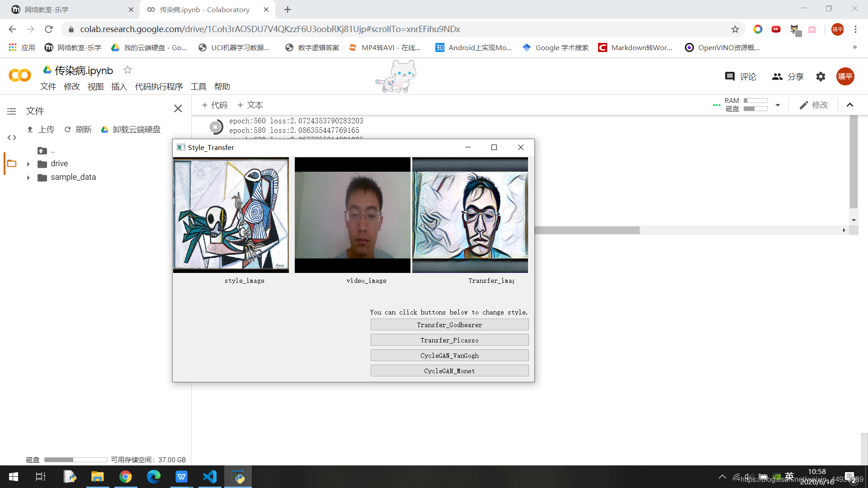Click the horizontal output scrollbar
Viewport: 868px width, 488px height.
point(587,230)
